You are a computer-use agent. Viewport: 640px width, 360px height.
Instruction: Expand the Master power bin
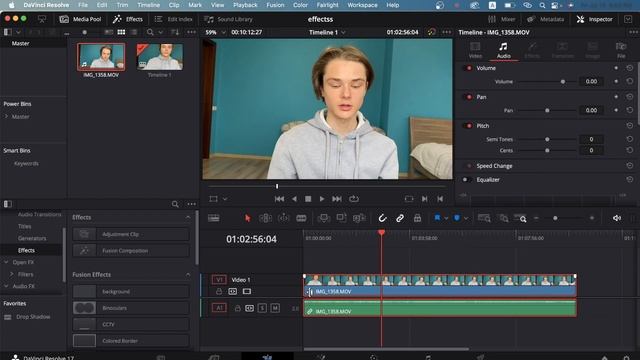(x=7, y=117)
